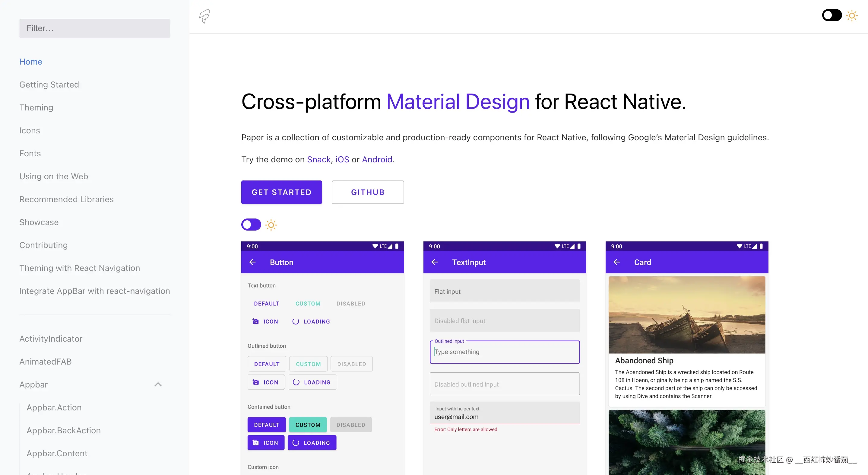Viewport: 868px width, 475px height.
Task: Click the GITHUB outlined button
Action: coord(368,192)
